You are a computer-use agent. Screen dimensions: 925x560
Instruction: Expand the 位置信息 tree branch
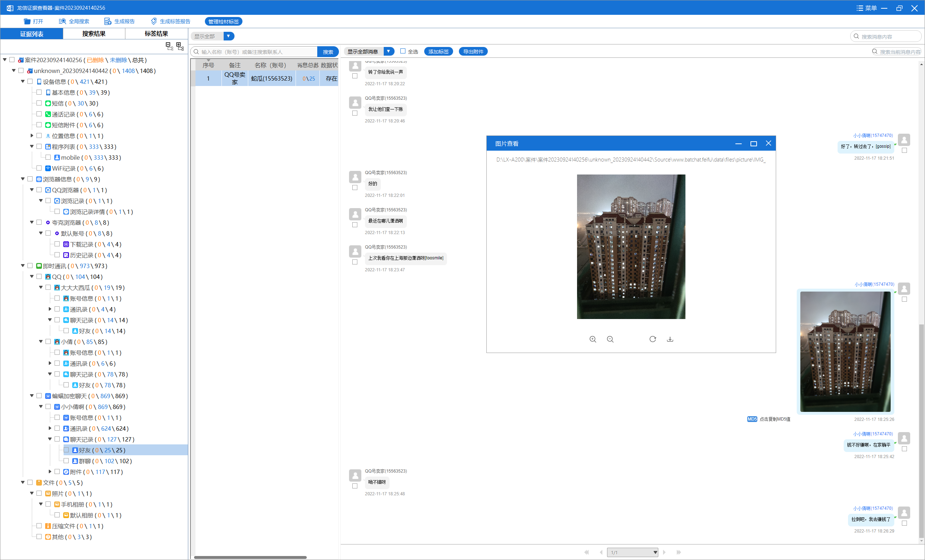coord(32,135)
